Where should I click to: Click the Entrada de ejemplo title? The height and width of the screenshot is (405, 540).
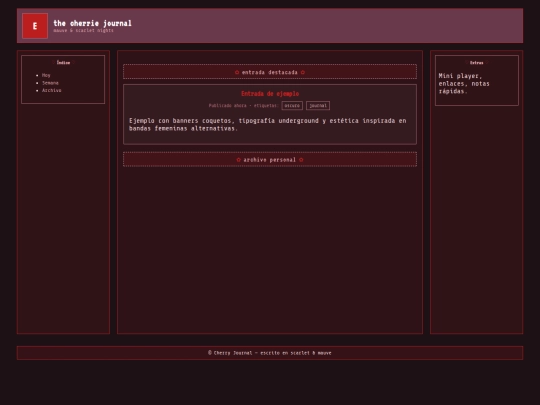[x=270, y=94]
